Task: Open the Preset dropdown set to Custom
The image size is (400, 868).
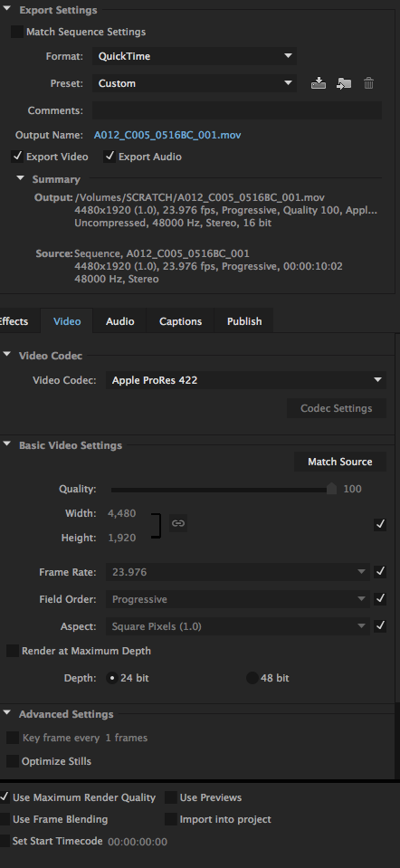Action: click(195, 83)
